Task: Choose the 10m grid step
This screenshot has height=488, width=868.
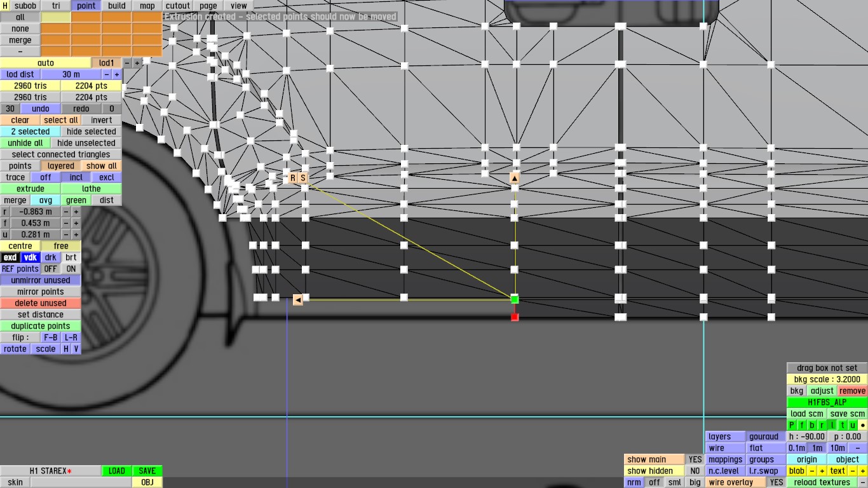Action: [837, 448]
